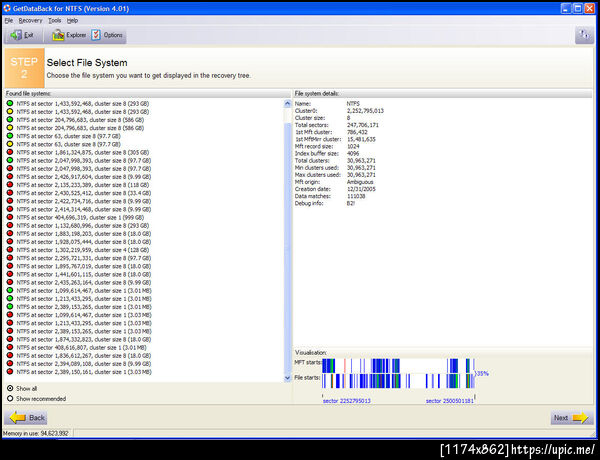Click red dot of sector 1,861,324,875 entry
This screenshot has height=460, width=600.
[10, 152]
